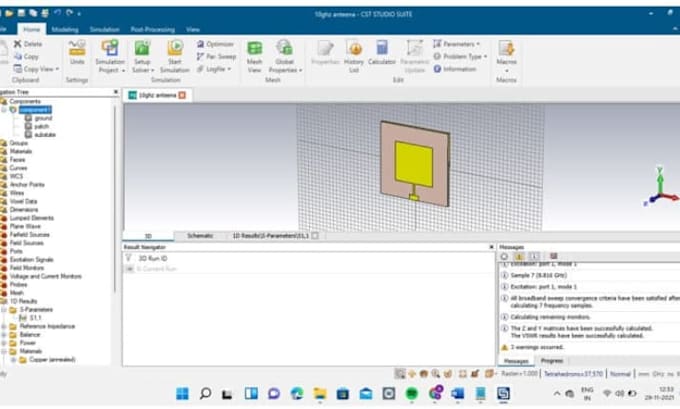
Task: Open the Units settings
Action: (77, 52)
